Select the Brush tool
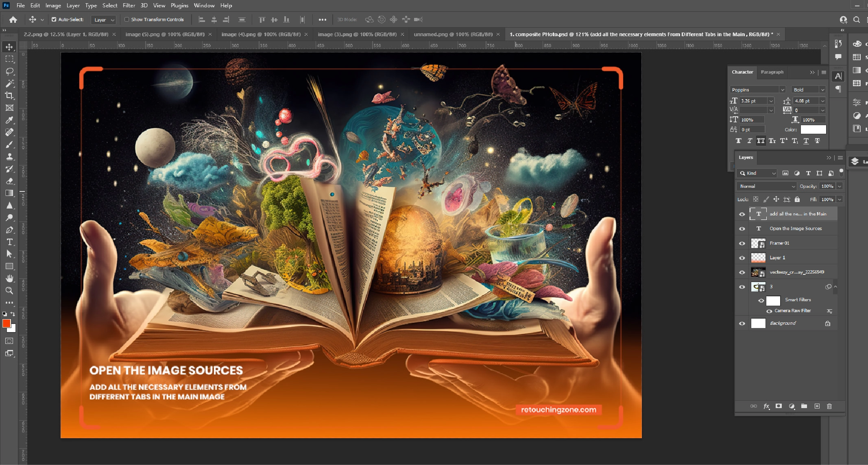Viewport: 868px width, 465px height. tap(9, 144)
